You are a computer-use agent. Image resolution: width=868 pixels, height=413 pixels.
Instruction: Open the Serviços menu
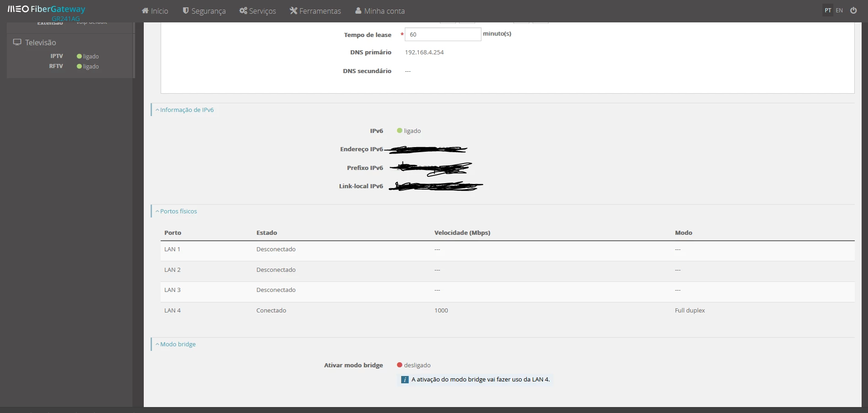(x=257, y=11)
